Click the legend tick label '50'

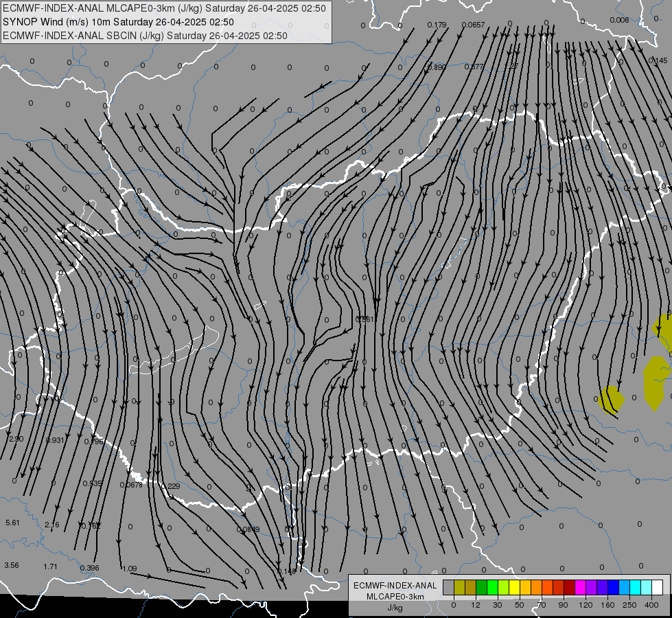point(520,605)
